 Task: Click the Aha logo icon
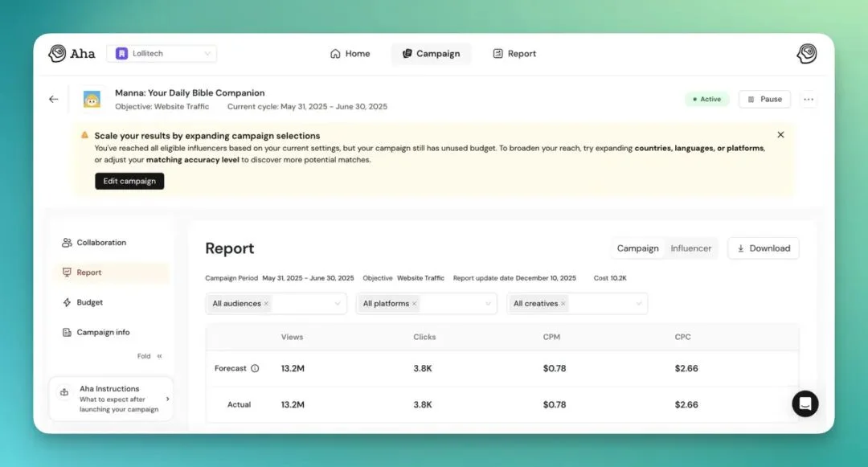pos(58,54)
